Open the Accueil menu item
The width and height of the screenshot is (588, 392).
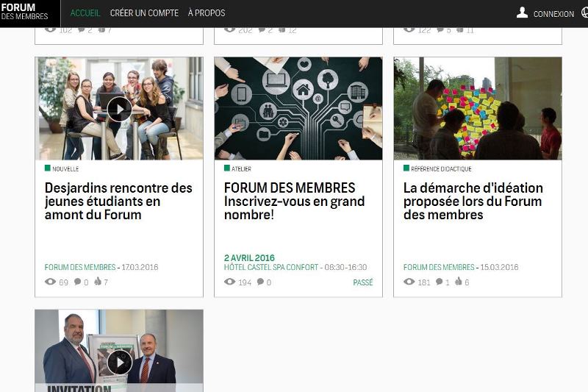(x=85, y=13)
